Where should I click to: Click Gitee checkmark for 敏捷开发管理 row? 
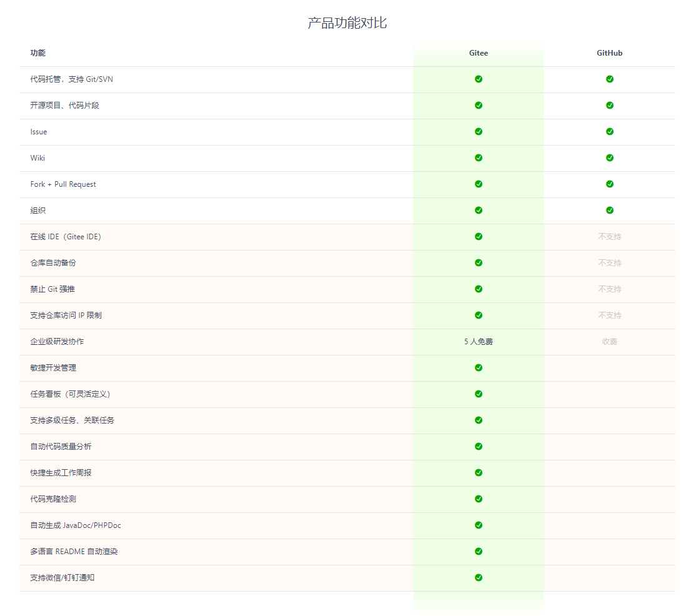coord(479,367)
